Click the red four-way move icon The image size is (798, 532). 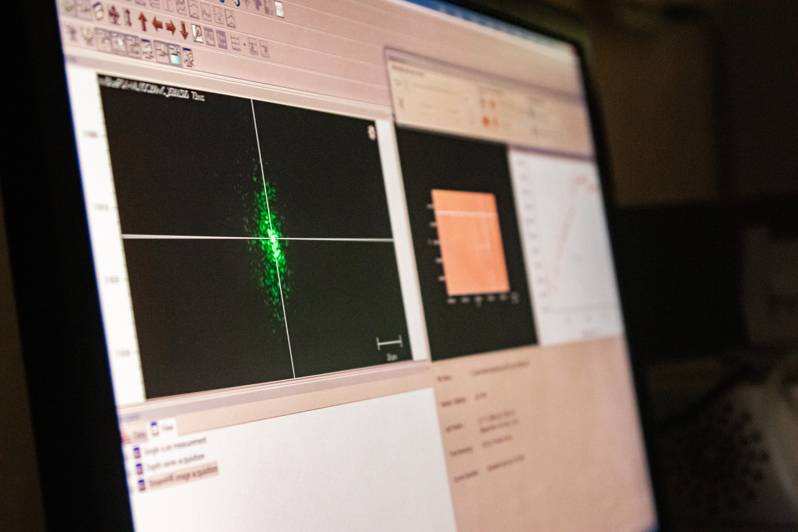coord(113,16)
